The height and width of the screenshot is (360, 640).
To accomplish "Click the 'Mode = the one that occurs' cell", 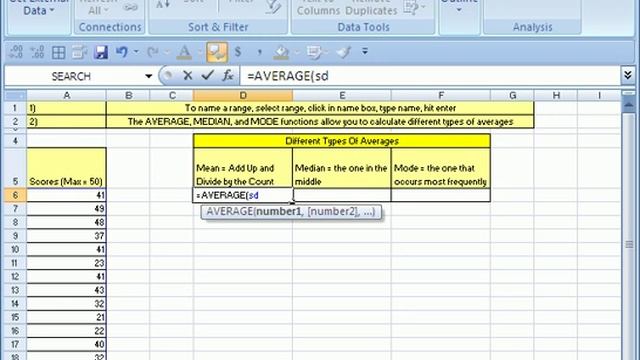I will [x=441, y=168].
